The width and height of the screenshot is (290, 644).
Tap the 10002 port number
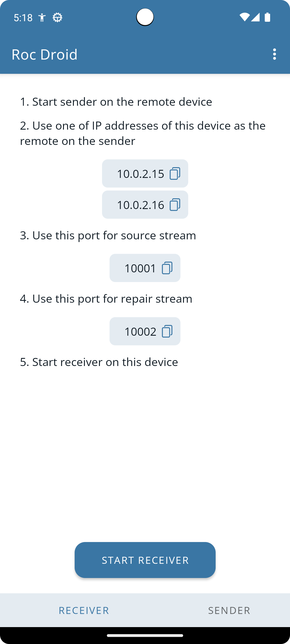140,331
